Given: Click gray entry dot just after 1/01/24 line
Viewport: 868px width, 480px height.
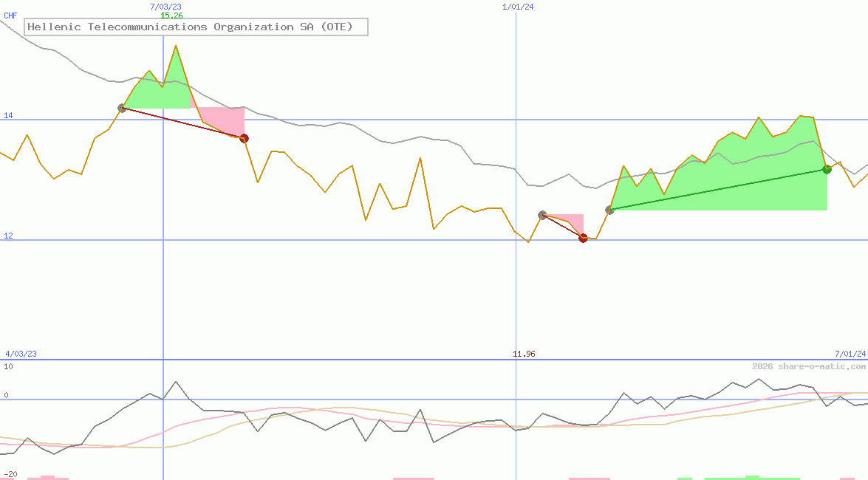Looking at the screenshot, I should pyautogui.click(x=542, y=215).
